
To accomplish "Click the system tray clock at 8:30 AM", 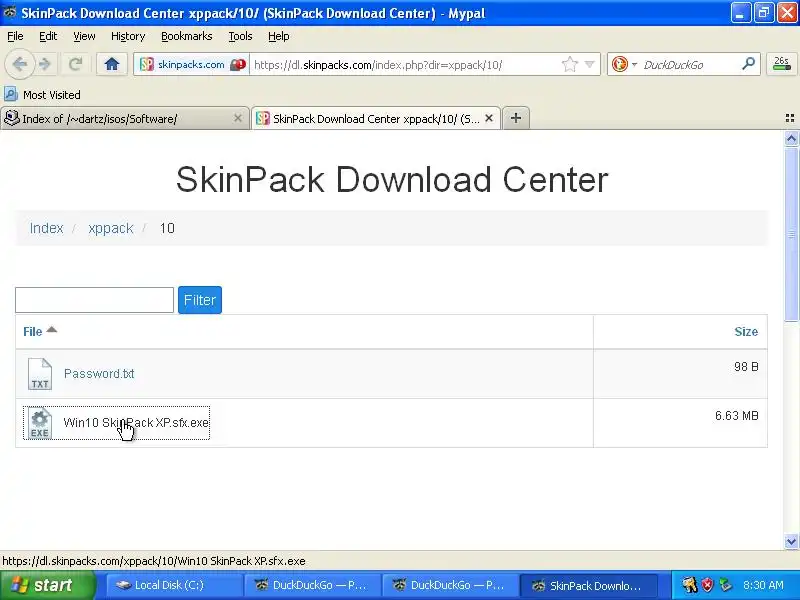I will pos(763,585).
